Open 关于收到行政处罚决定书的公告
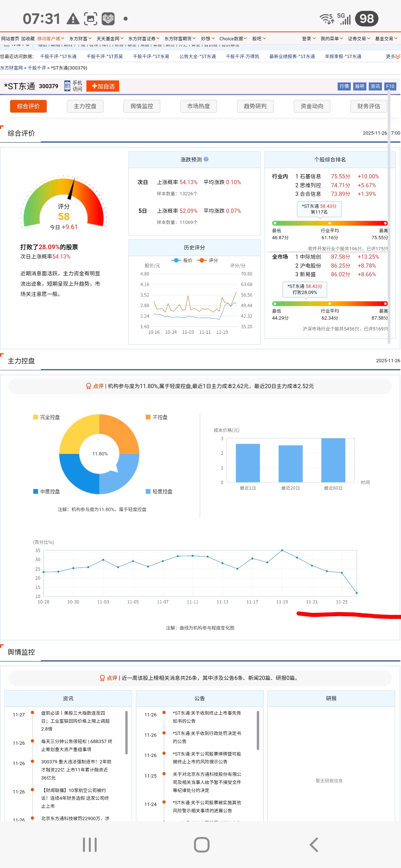This screenshot has width=401, height=868. (207, 737)
